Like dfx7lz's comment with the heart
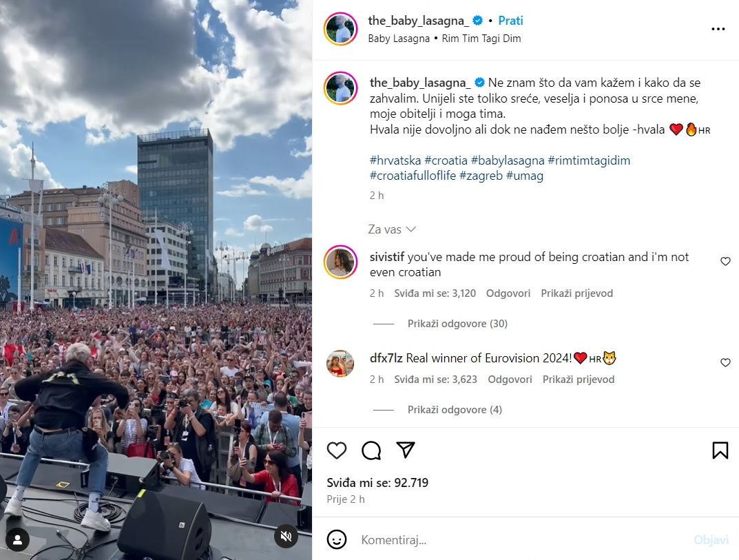Image resolution: width=739 pixels, height=560 pixels. [725, 362]
